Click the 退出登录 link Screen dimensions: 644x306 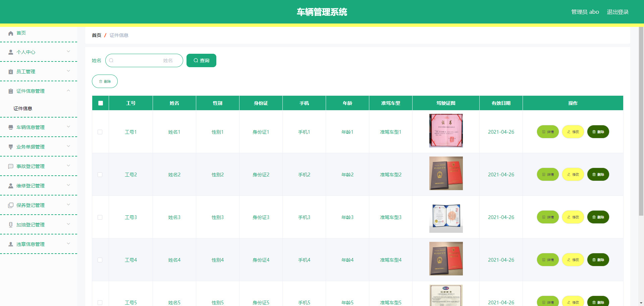[618, 12]
